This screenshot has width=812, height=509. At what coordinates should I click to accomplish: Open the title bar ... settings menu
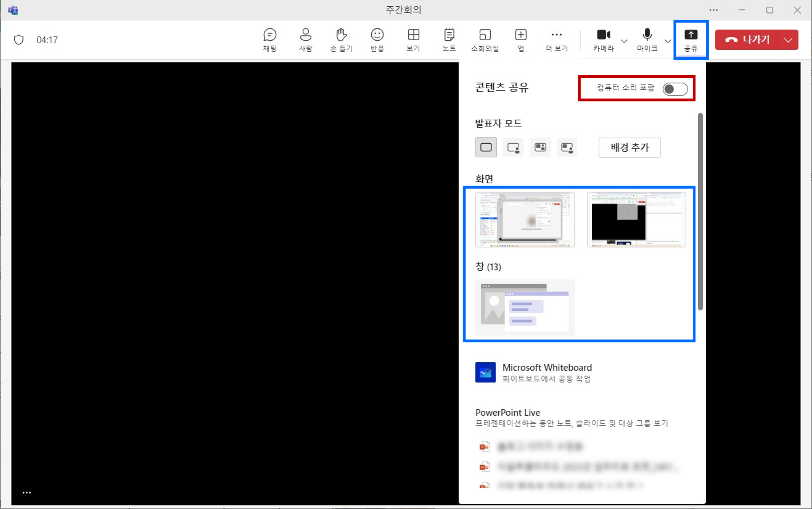713,10
